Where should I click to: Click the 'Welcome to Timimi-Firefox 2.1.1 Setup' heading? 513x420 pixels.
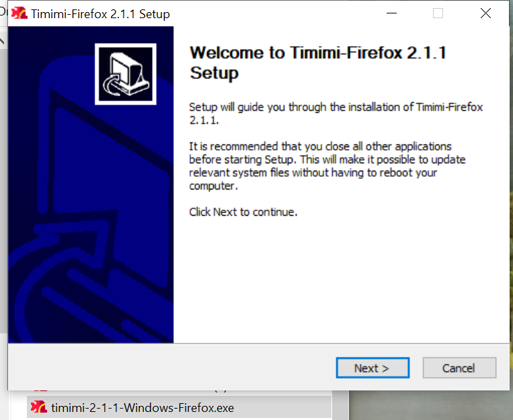(x=318, y=62)
